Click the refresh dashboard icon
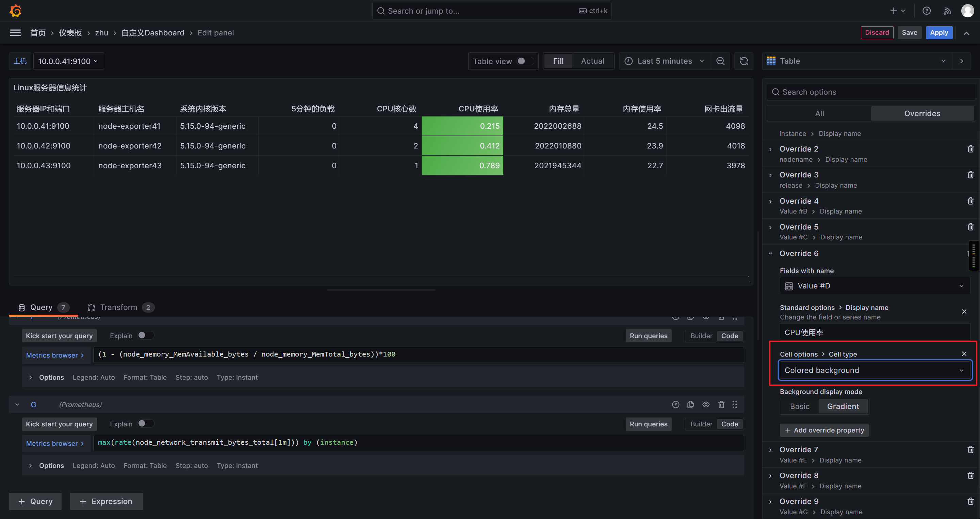Viewport: 980px width, 519px height. pyautogui.click(x=744, y=61)
